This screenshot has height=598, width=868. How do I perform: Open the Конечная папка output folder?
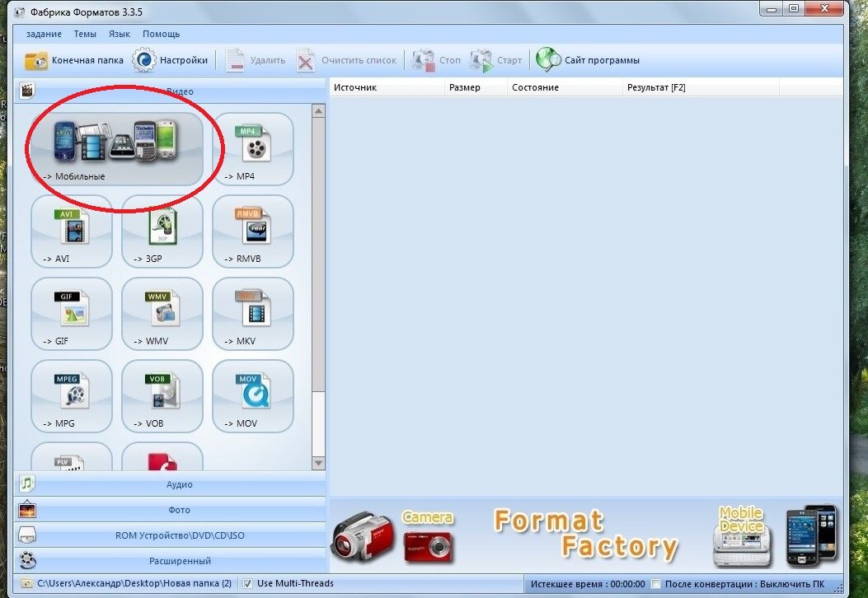73,60
